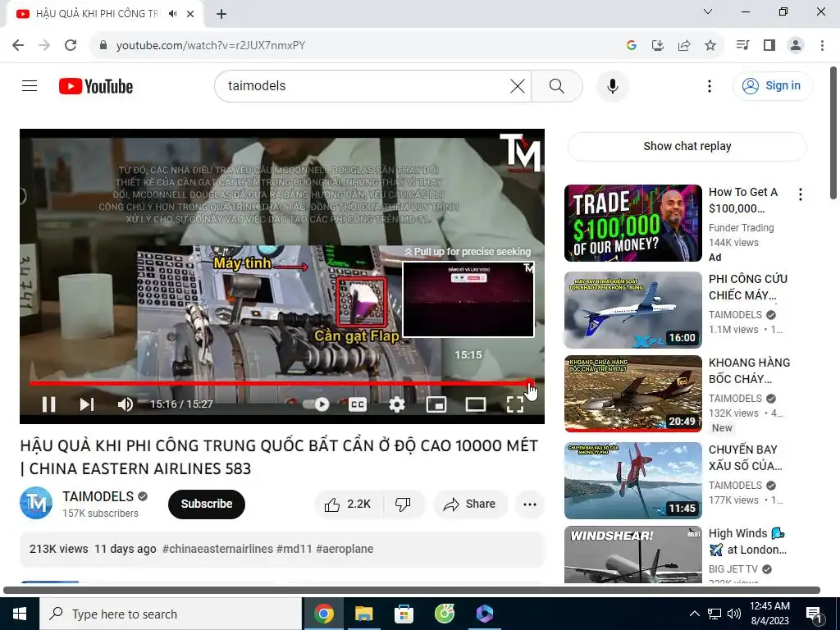Click Windows taskbar search box
Image resolution: width=840 pixels, height=630 pixels.
(x=171, y=614)
